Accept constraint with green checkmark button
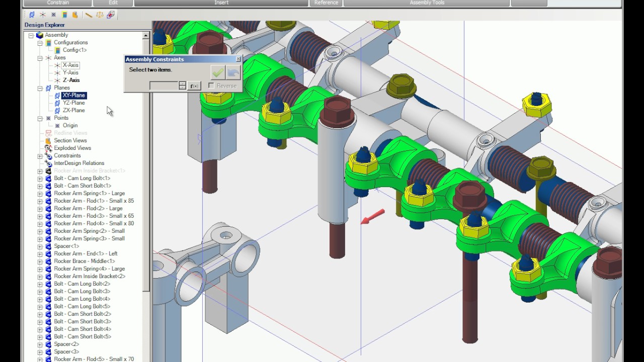This screenshot has height=362, width=644. (x=218, y=72)
